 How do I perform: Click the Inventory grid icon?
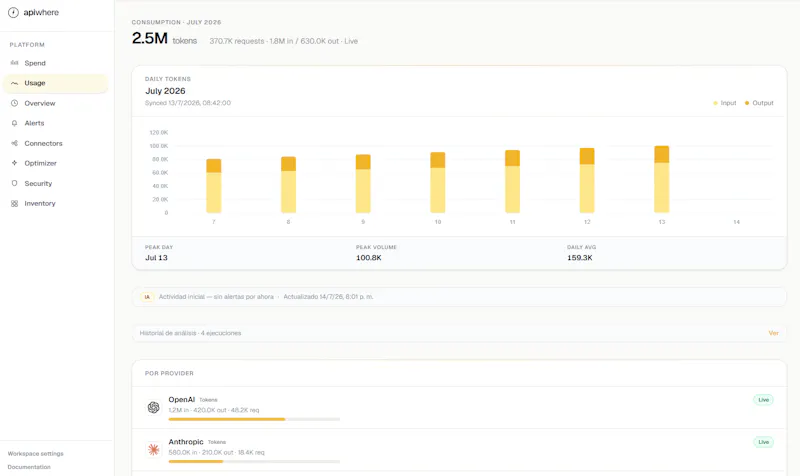(x=14, y=204)
